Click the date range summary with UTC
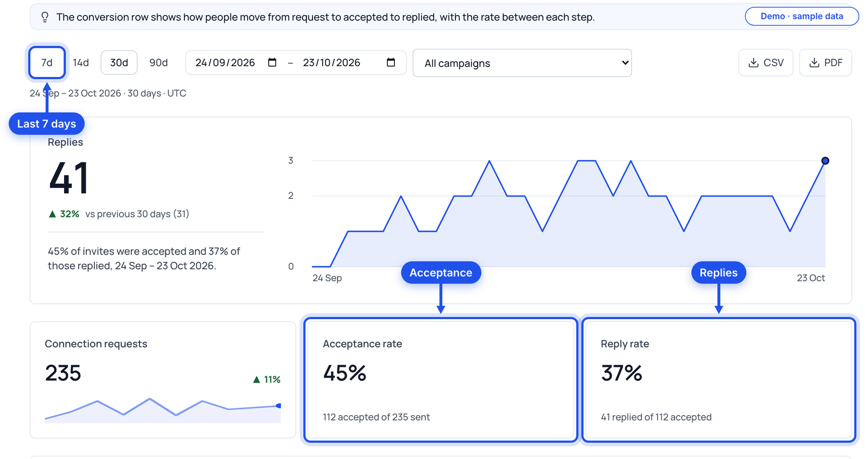This screenshot has height=459, width=868. coord(108,93)
